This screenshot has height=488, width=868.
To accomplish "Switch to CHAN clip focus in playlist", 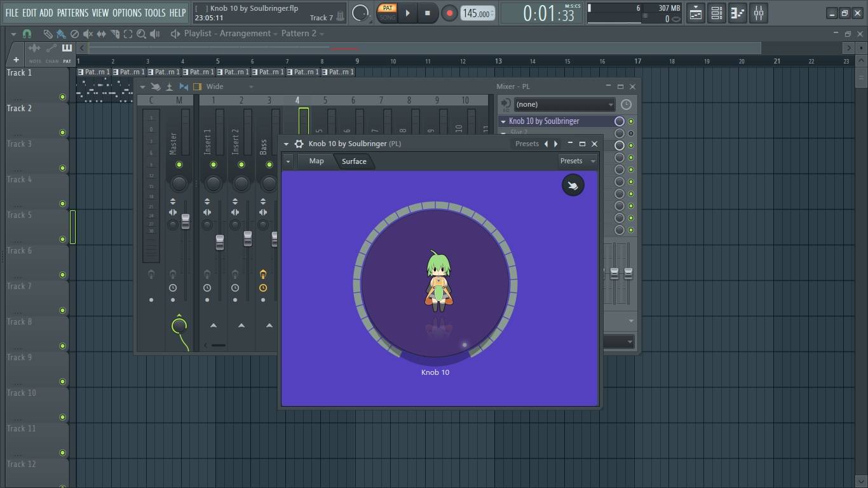I will pyautogui.click(x=51, y=51).
